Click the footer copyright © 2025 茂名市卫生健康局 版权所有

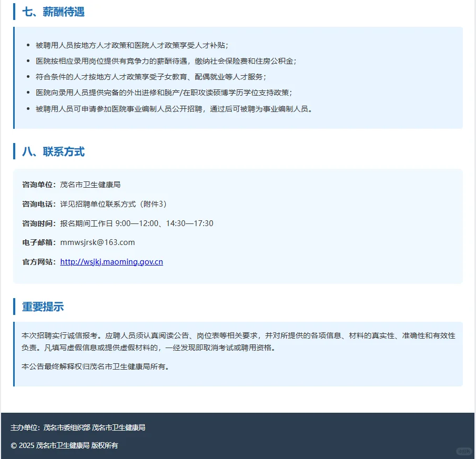(x=64, y=445)
